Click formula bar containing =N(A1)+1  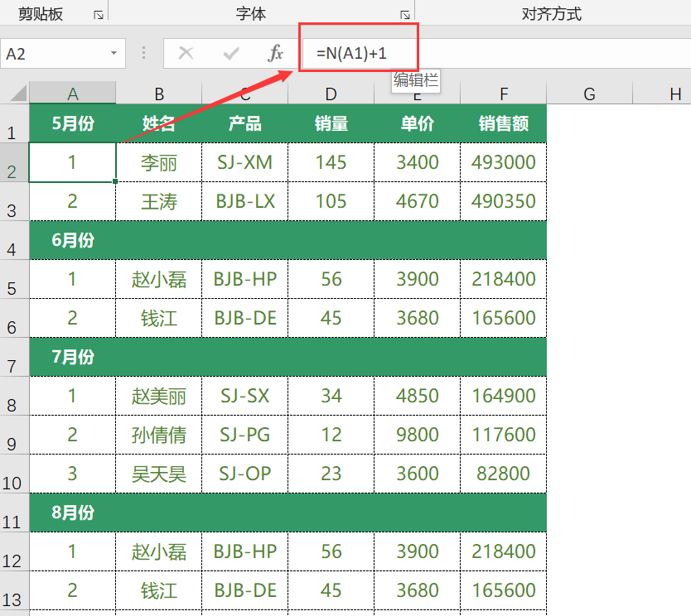pyautogui.click(x=497, y=54)
